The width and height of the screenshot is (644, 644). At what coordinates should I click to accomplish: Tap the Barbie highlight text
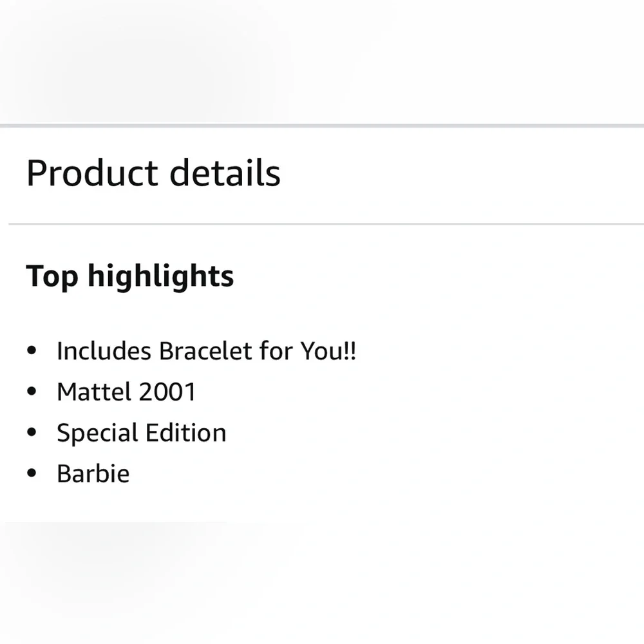click(93, 473)
